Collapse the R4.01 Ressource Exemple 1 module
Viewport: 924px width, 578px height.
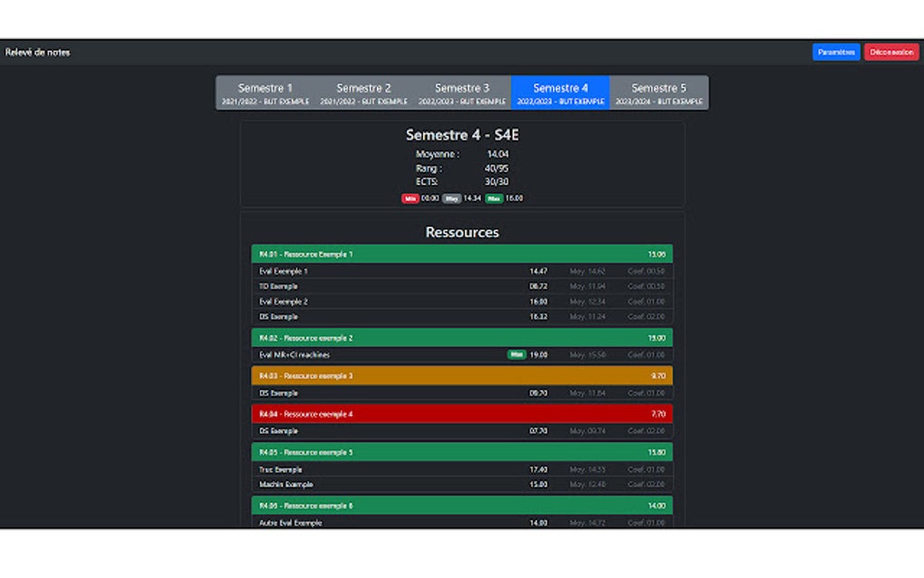coord(462,255)
